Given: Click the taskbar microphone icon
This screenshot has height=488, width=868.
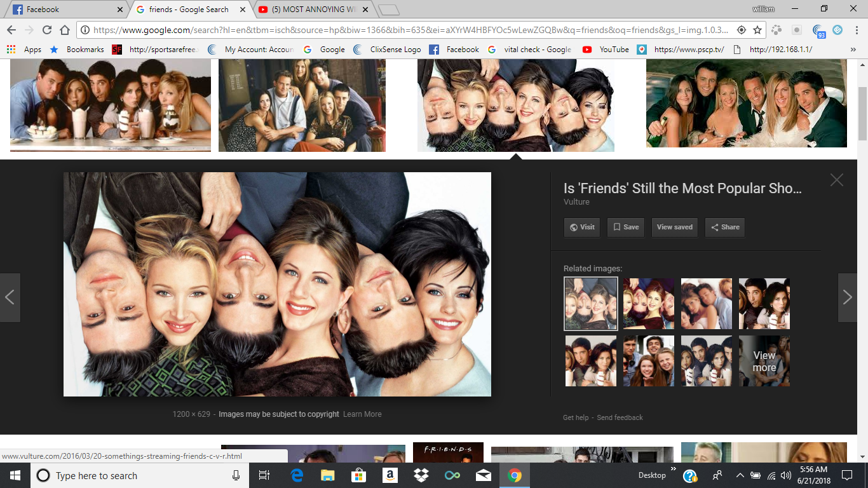Looking at the screenshot, I should tap(236, 475).
